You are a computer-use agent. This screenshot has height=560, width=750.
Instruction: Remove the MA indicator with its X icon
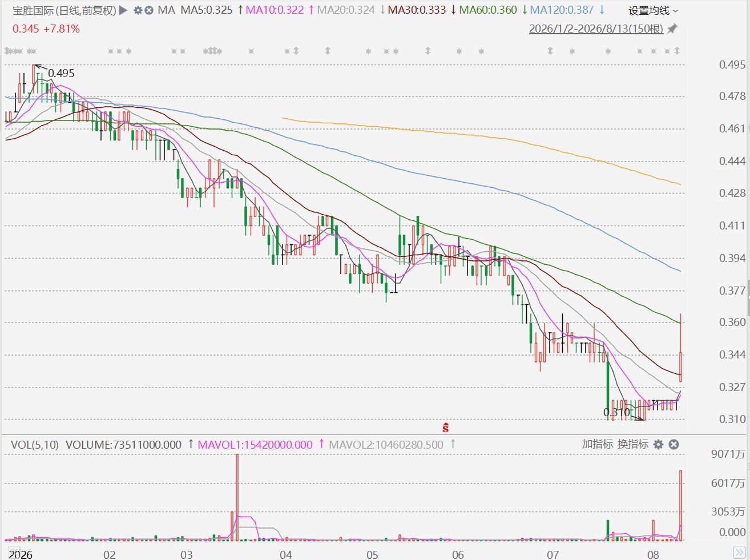pos(149,10)
